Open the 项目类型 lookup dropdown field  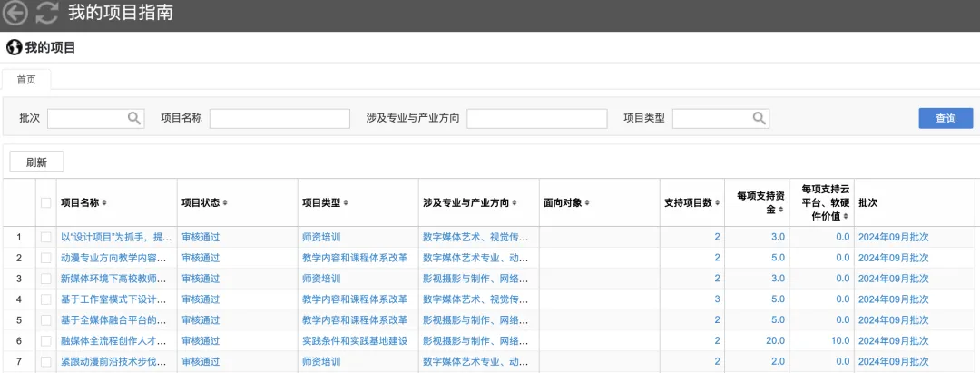coord(712,118)
